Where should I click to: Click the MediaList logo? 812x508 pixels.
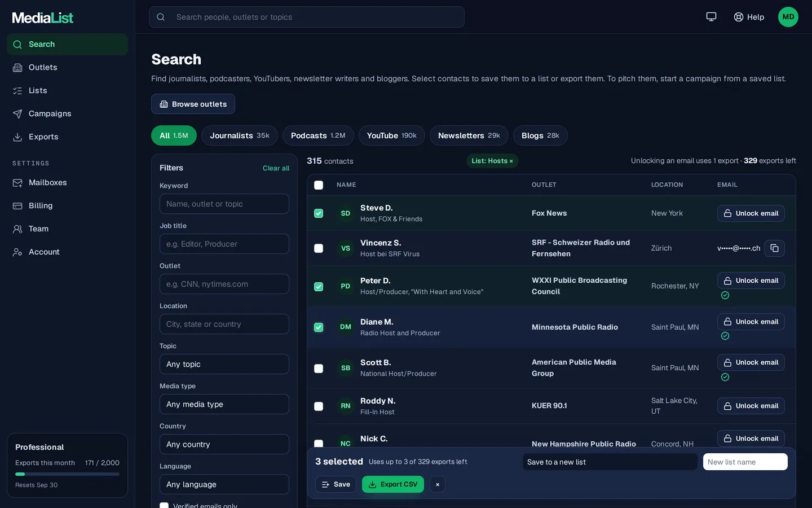pos(43,18)
